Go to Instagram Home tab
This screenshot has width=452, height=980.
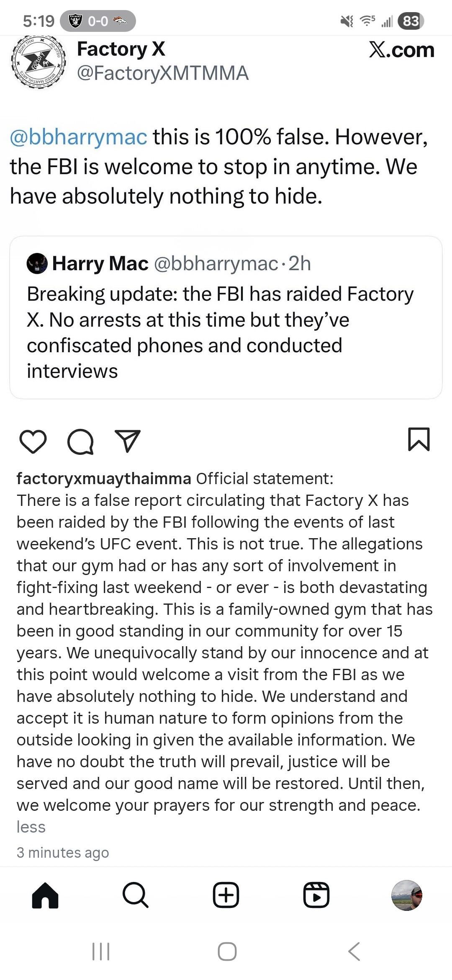(45, 895)
